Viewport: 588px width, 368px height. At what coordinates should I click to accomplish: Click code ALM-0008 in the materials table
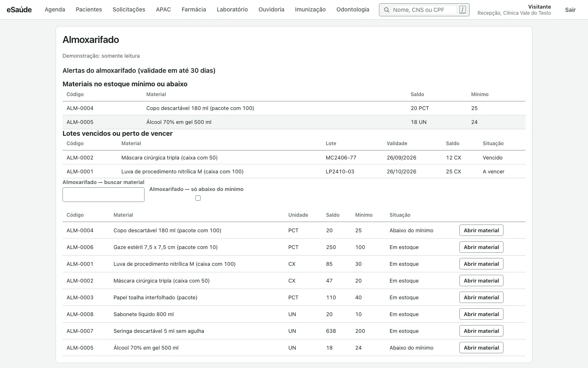(x=80, y=314)
